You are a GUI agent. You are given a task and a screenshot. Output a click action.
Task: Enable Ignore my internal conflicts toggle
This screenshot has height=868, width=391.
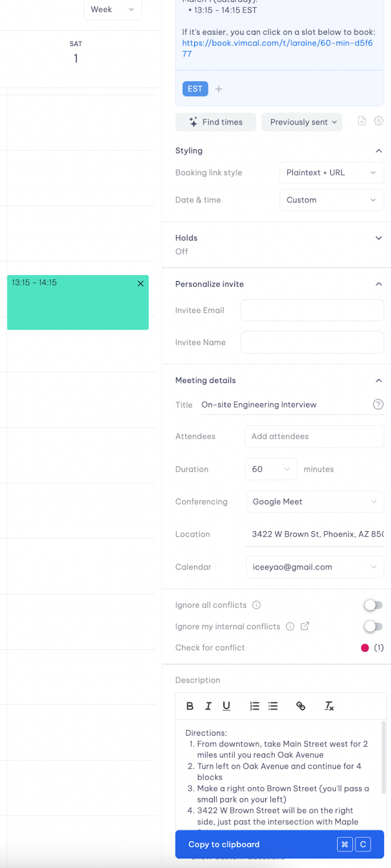click(373, 627)
